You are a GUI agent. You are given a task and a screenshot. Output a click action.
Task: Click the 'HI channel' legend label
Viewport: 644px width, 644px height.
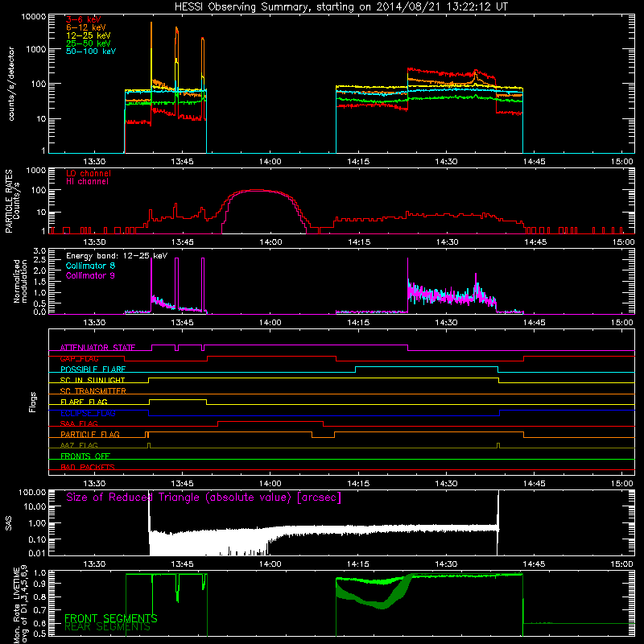click(x=87, y=181)
